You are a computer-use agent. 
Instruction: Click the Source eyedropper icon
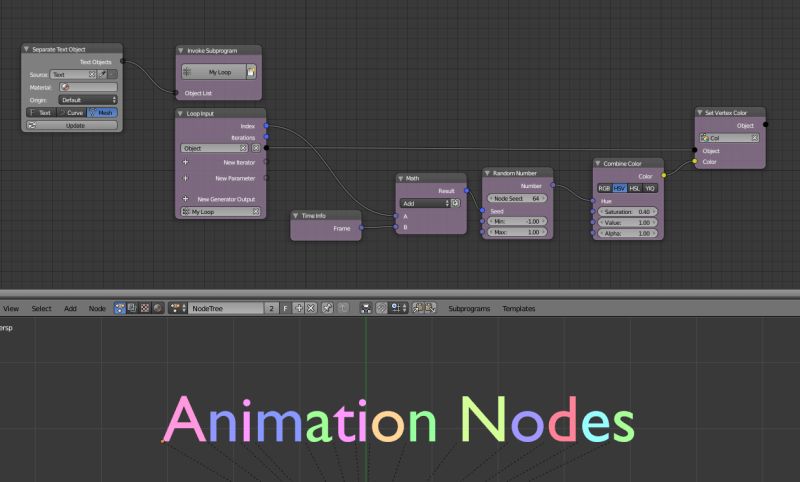coord(103,74)
